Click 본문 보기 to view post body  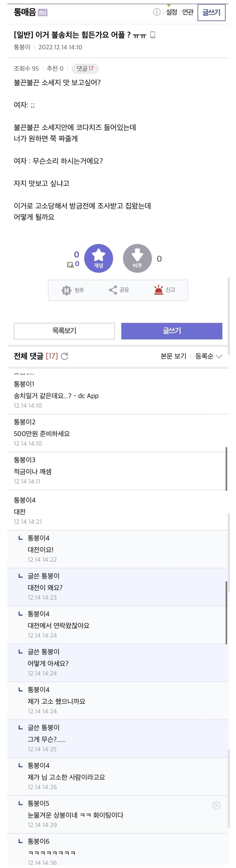(173, 356)
